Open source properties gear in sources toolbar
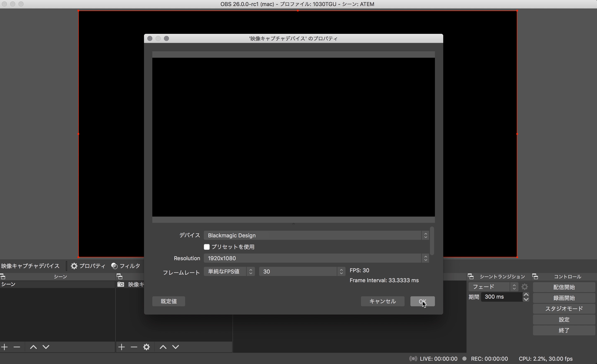This screenshot has height=364, width=597. click(x=146, y=347)
